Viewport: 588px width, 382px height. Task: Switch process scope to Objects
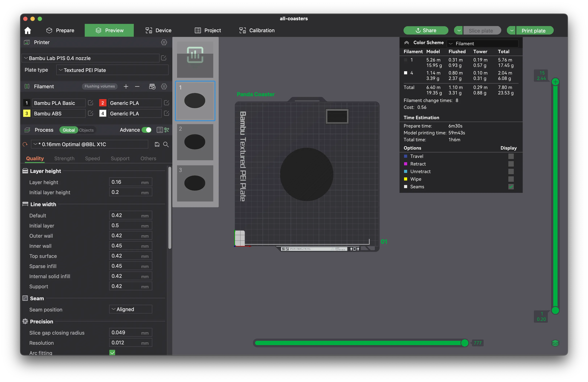pyautogui.click(x=86, y=130)
